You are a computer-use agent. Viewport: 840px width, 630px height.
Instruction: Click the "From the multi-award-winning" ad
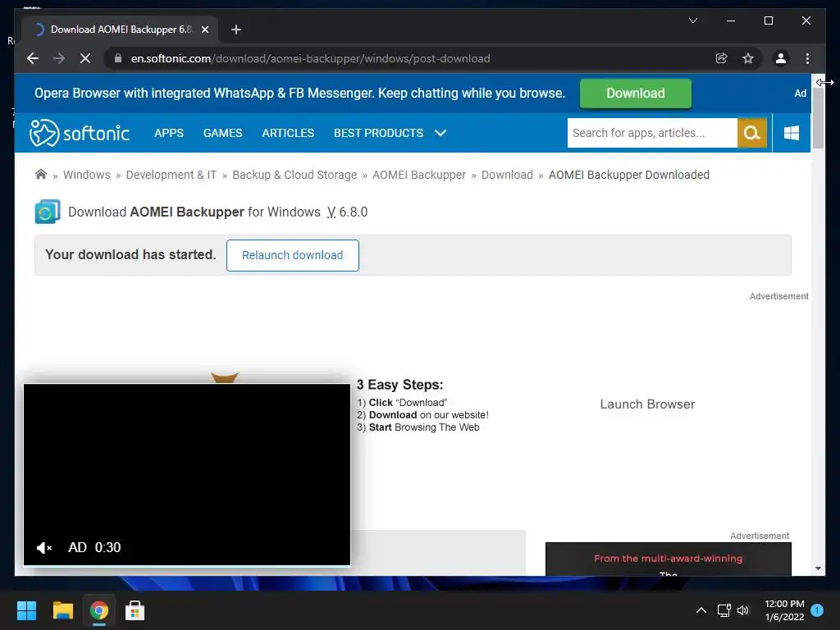tap(668, 559)
